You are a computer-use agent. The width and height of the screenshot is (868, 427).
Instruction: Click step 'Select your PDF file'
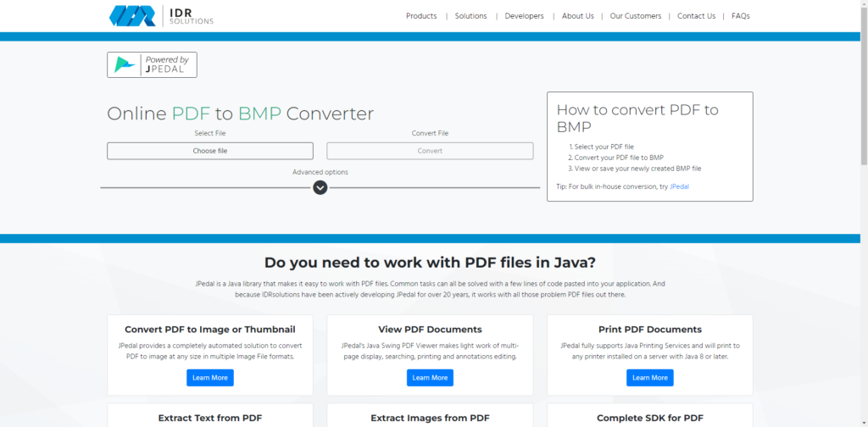pyautogui.click(x=604, y=147)
